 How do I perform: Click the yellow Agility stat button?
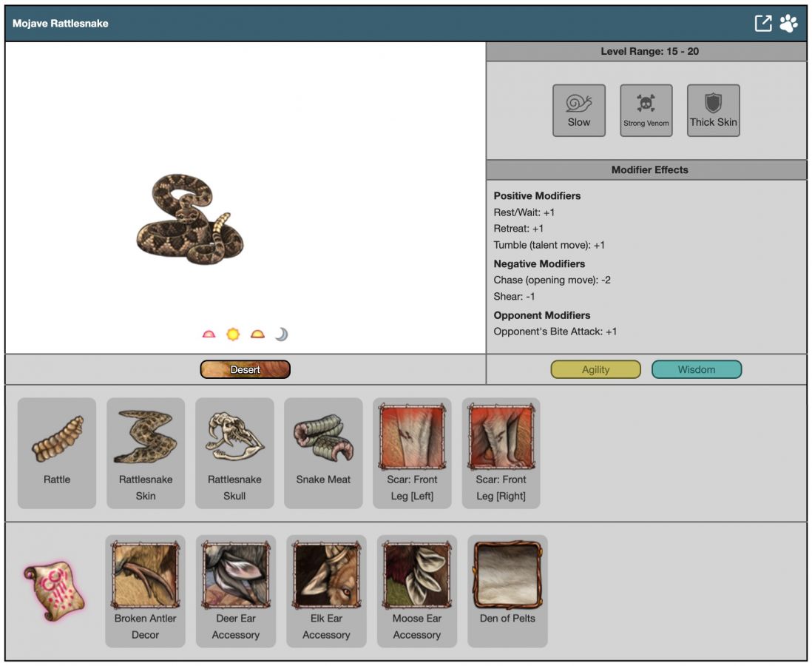[595, 369]
